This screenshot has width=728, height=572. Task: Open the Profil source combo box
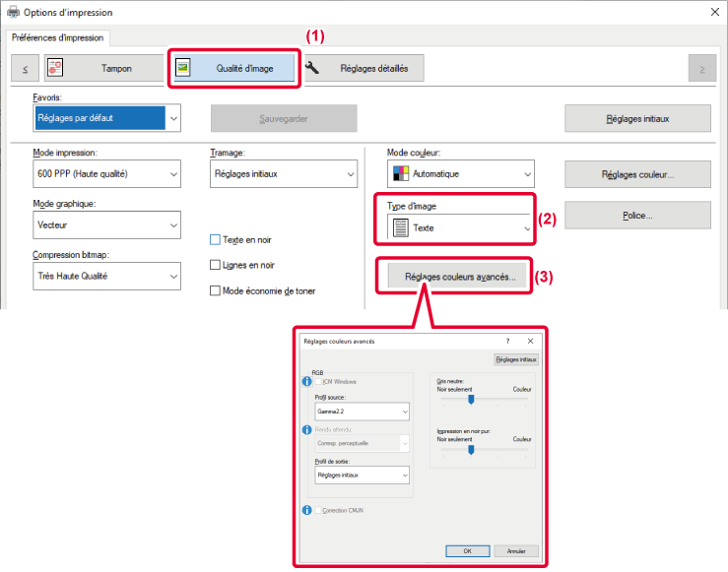click(x=362, y=412)
